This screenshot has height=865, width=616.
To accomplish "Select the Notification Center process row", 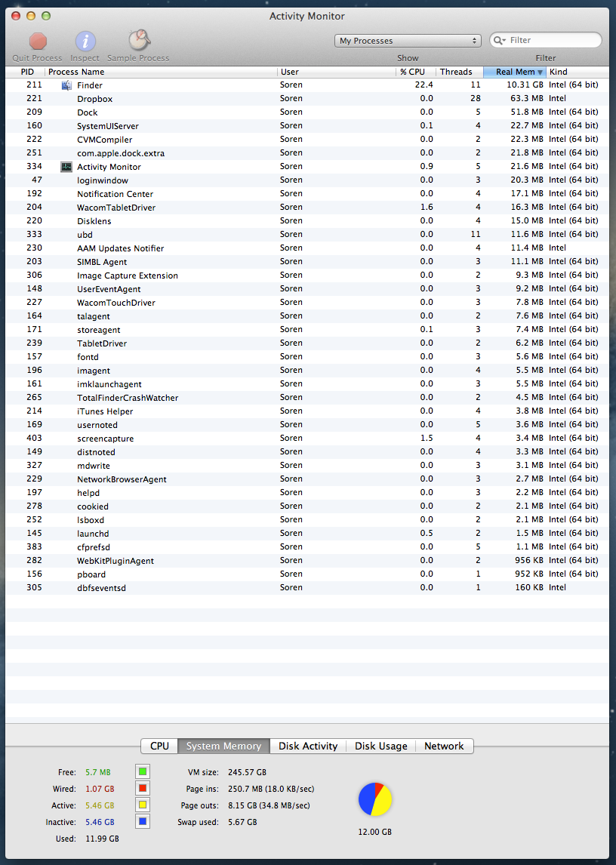I will click(x=307, y=194).
